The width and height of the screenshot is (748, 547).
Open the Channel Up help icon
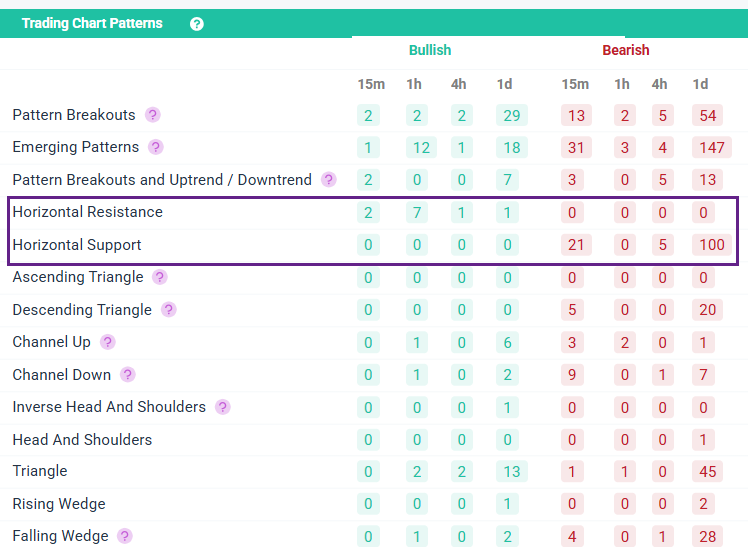point(108,342)
